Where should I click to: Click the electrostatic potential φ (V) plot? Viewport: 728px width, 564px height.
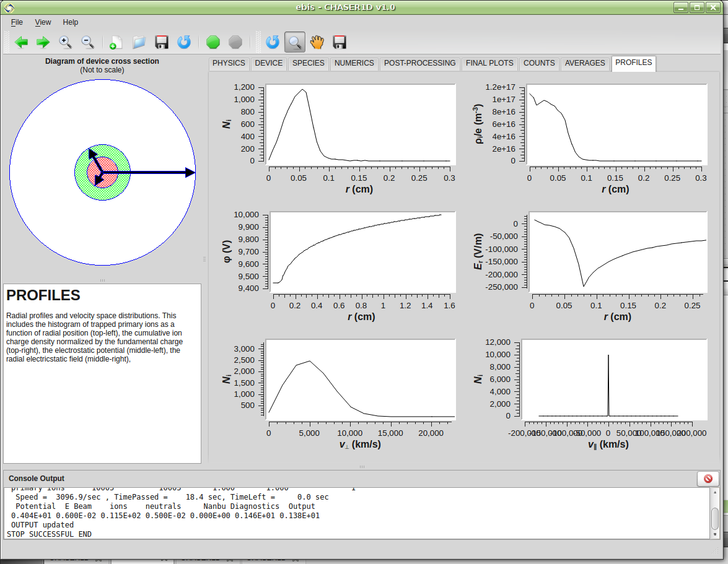pos(362,252)
